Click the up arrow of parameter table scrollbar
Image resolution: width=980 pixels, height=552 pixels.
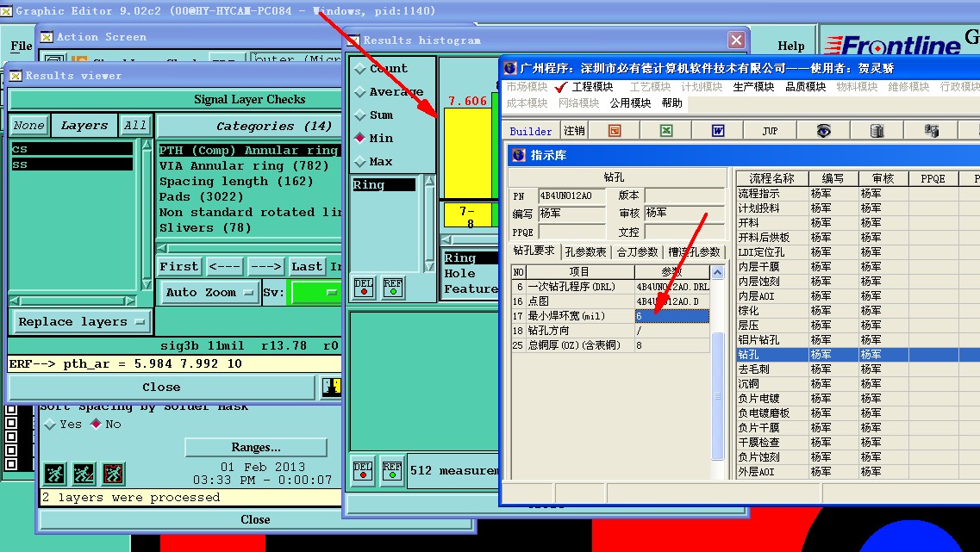717,272
